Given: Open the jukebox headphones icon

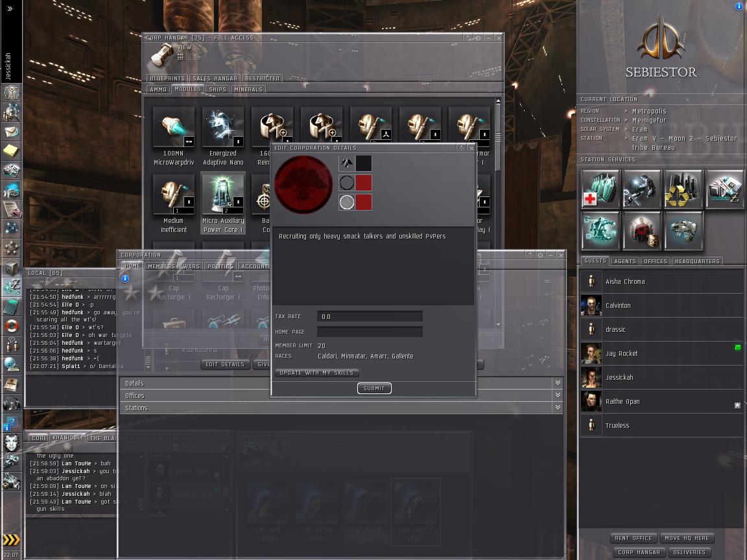Looking at the screenshot, I should click(12, 404).
